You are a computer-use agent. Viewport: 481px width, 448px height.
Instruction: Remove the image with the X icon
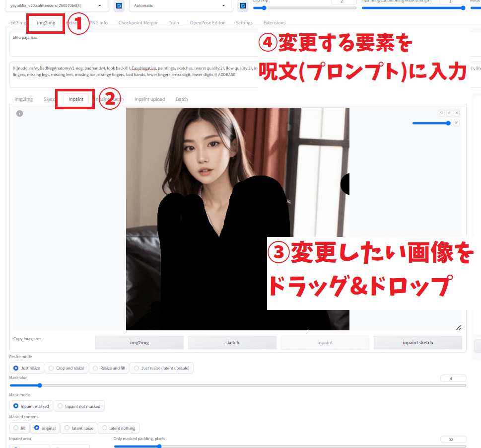(x=457, y=113)
